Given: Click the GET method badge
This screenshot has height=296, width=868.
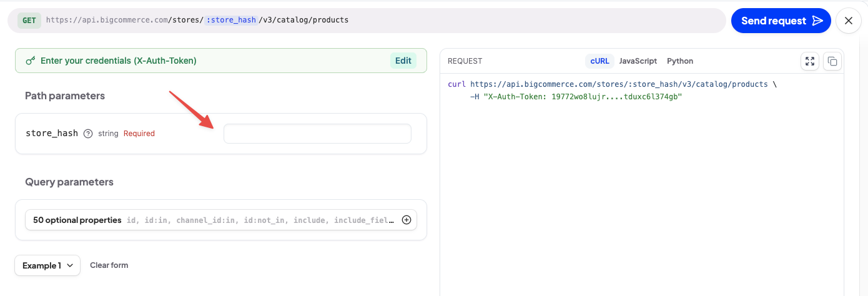Looking at the screenshot, I should pyautogui.click(x=29, y=20).
